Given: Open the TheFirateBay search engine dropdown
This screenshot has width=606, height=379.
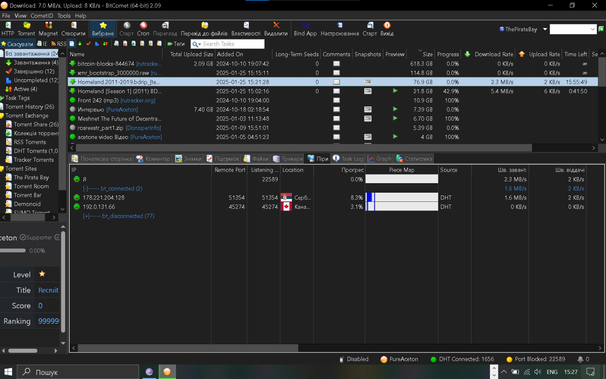Looking at the screenshot, I should (545, 29).
